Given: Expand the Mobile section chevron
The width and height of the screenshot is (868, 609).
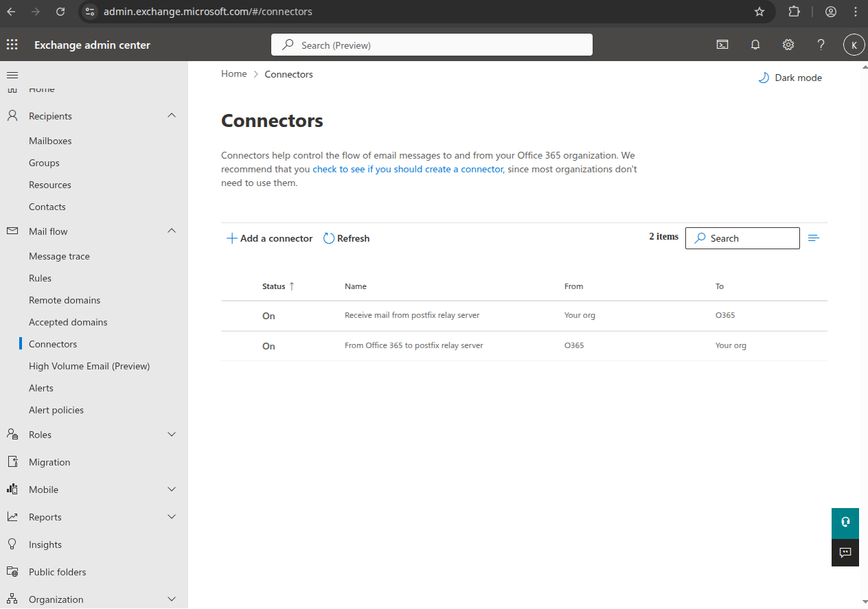Looking at the screenshot, I should coord(172,490).
